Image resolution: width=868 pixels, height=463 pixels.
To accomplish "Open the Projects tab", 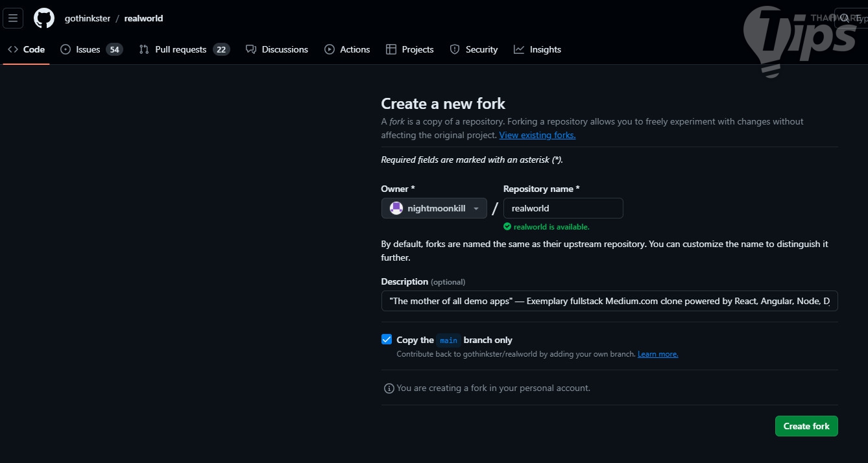I will pos(409,49).
